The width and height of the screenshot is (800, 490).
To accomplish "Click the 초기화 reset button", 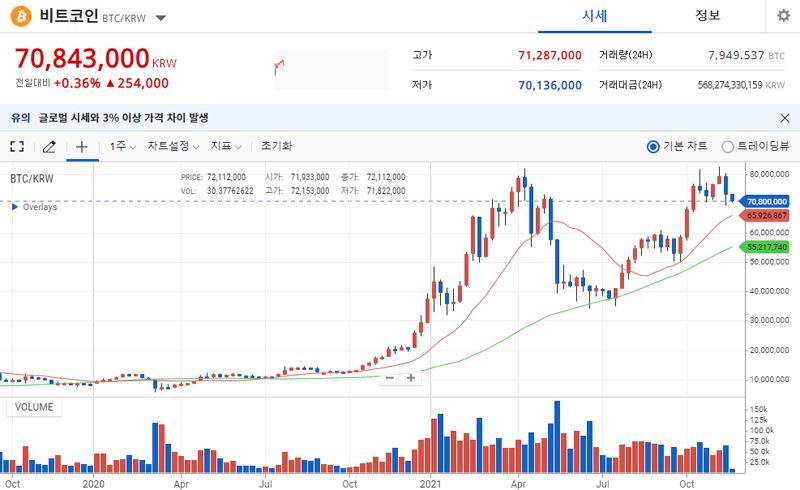I will [276, 146].
